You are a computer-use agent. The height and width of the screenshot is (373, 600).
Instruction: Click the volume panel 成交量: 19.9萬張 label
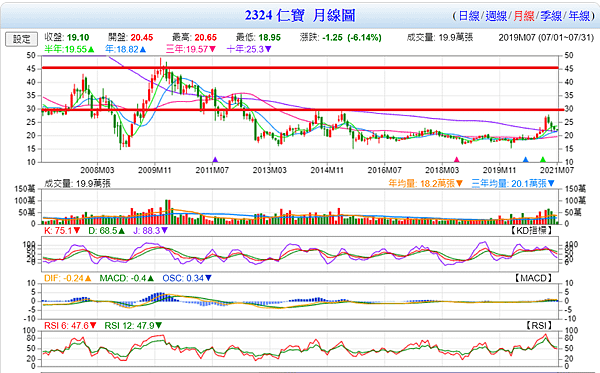[77, 184]
